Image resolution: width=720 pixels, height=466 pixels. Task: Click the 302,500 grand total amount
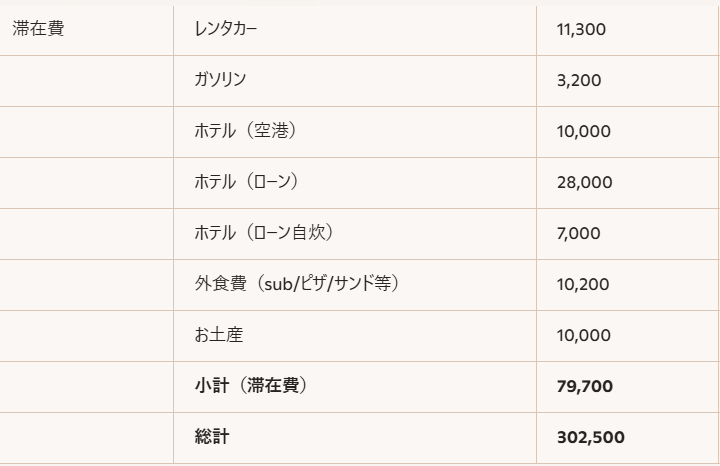point(590,437)
